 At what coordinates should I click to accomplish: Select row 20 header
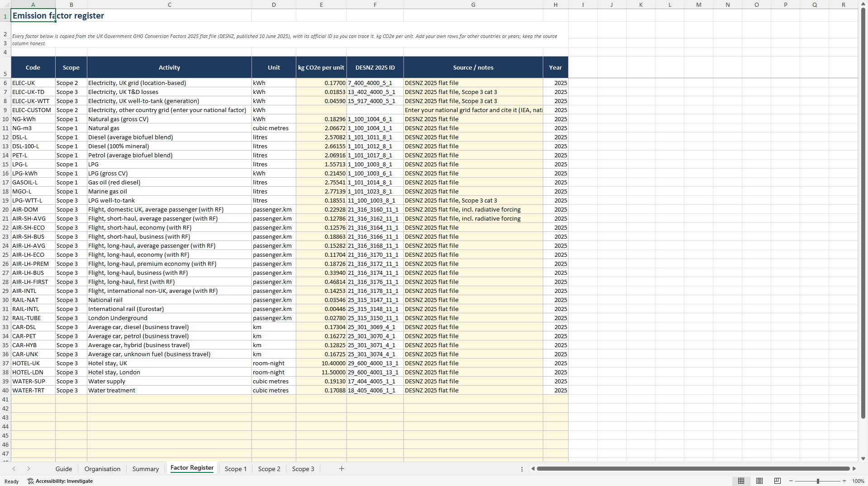[5, 209]
